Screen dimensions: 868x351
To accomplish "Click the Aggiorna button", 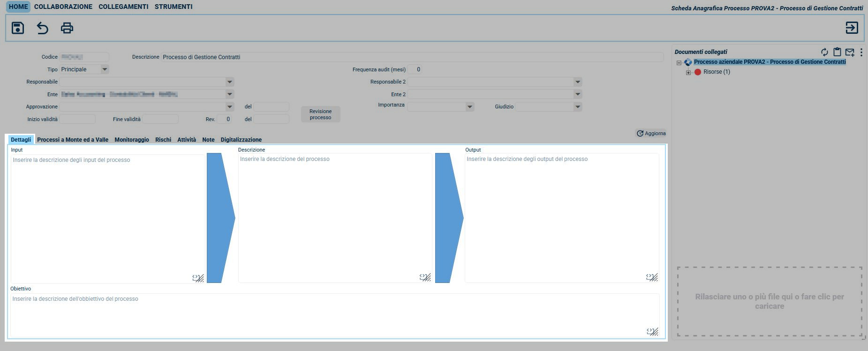I will [x=651, y=133].
